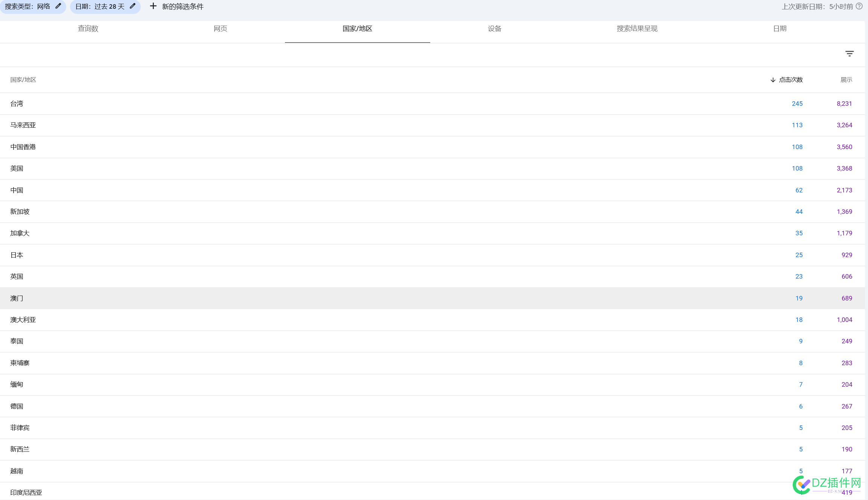Open the 搜索类型: 网络 filter chip
This screenshot has height=500, width=868.
pyautogui.click(x=33, y=6)
